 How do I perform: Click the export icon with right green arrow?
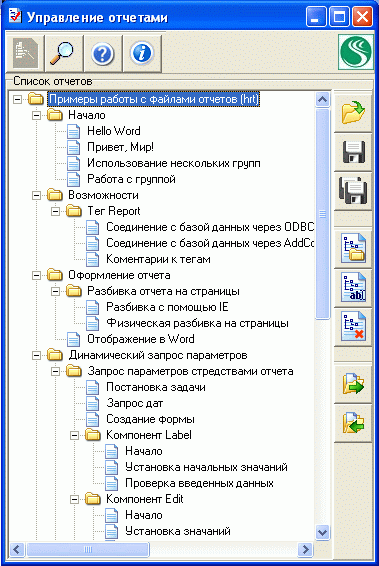click(353, 384)
